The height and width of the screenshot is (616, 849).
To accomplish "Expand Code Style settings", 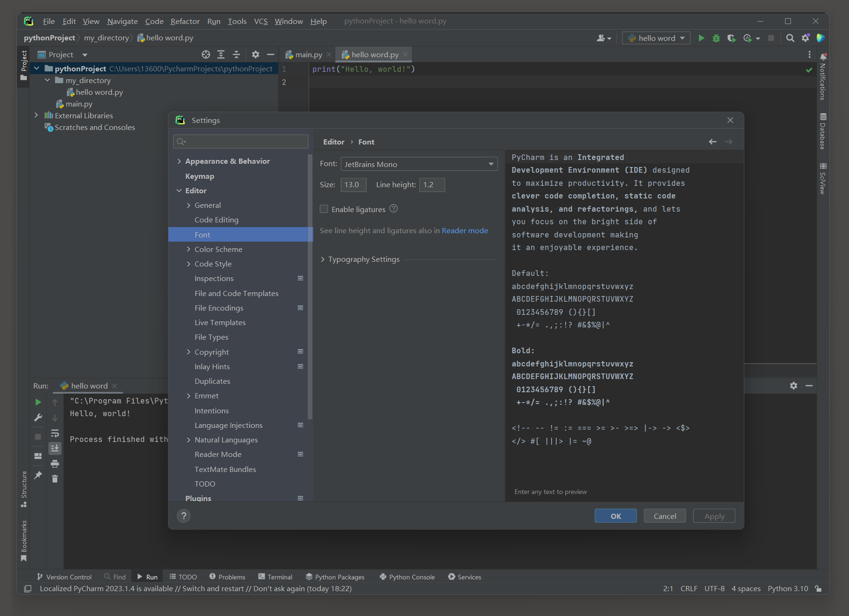I will [x=189, y=264].
